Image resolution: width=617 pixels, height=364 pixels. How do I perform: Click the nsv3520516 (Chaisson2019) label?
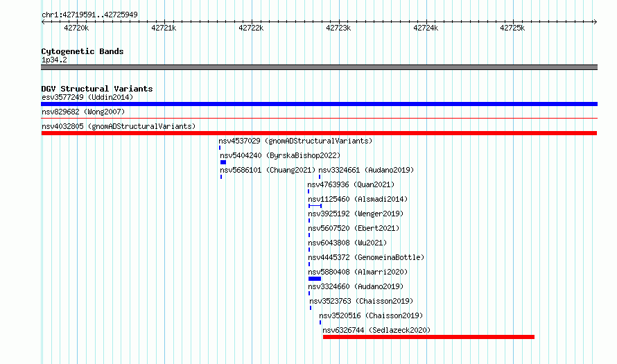click(371, 315)
